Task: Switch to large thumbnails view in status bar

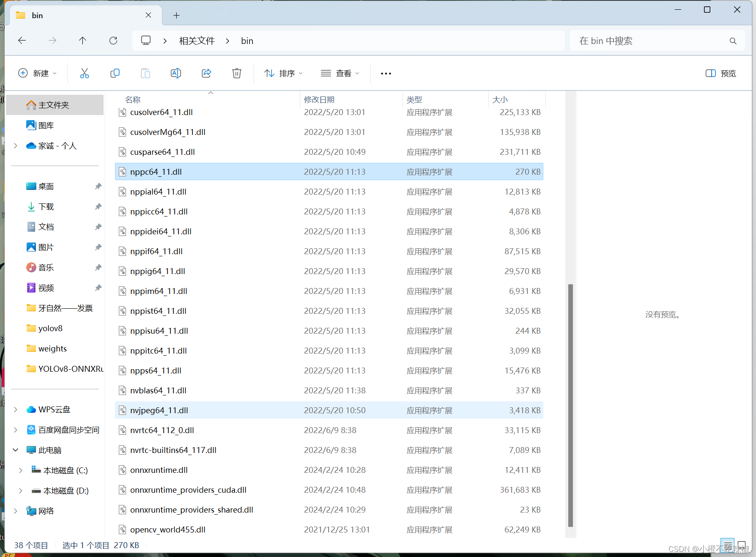Action: 742,545
